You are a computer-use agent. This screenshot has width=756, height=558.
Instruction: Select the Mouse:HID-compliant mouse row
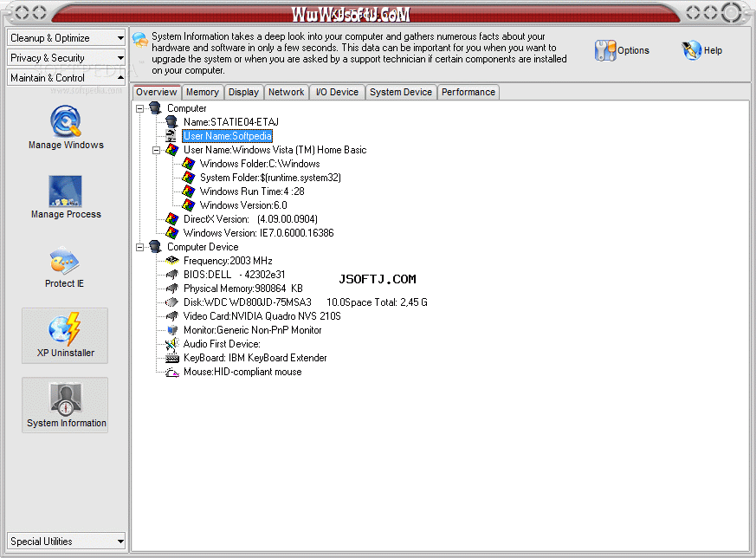[x=242, y=372]
